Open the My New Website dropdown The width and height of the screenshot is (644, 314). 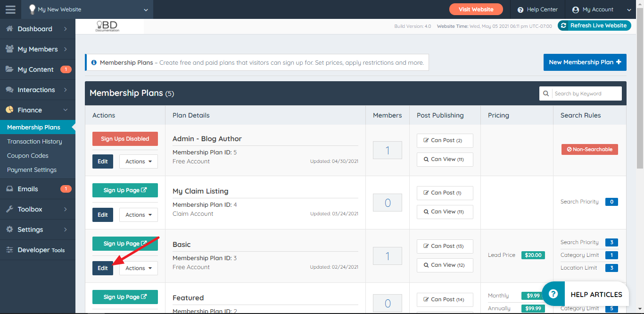pyautogui.click(x=87, y=9)
